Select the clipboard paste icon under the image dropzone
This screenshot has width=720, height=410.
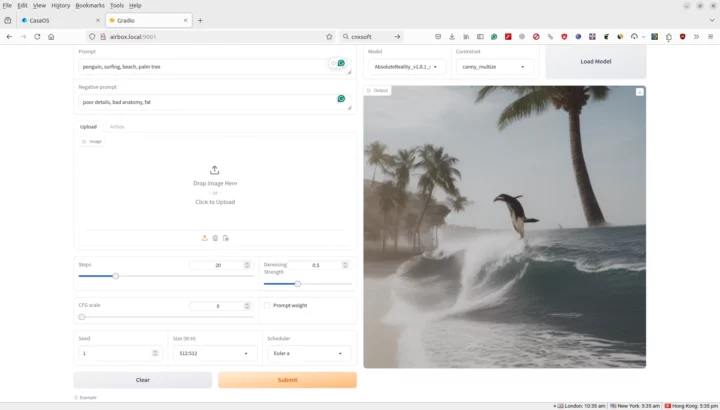pyautogui.click(x=225, y=238)
